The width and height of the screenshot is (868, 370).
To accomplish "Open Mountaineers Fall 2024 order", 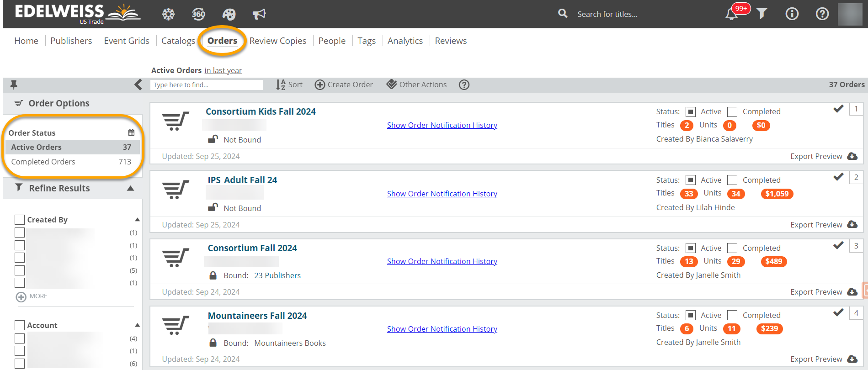I will click(257, 316).
